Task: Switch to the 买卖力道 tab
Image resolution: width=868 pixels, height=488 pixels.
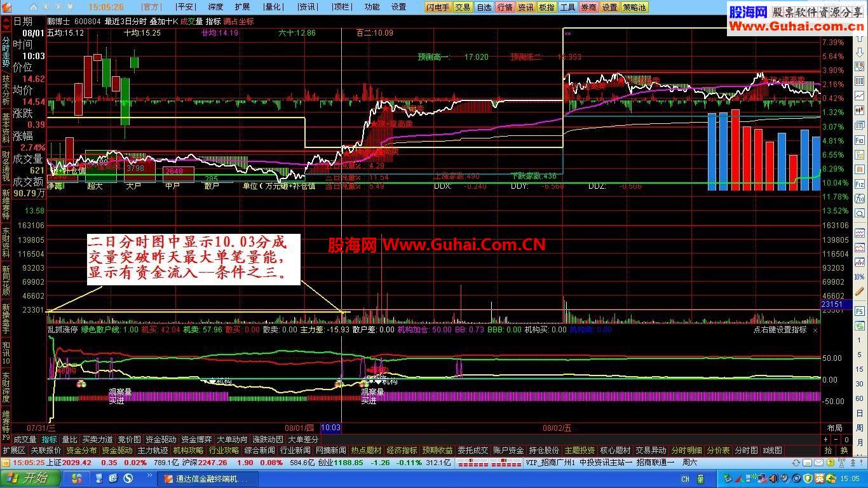Action: (x=97, y=439)
